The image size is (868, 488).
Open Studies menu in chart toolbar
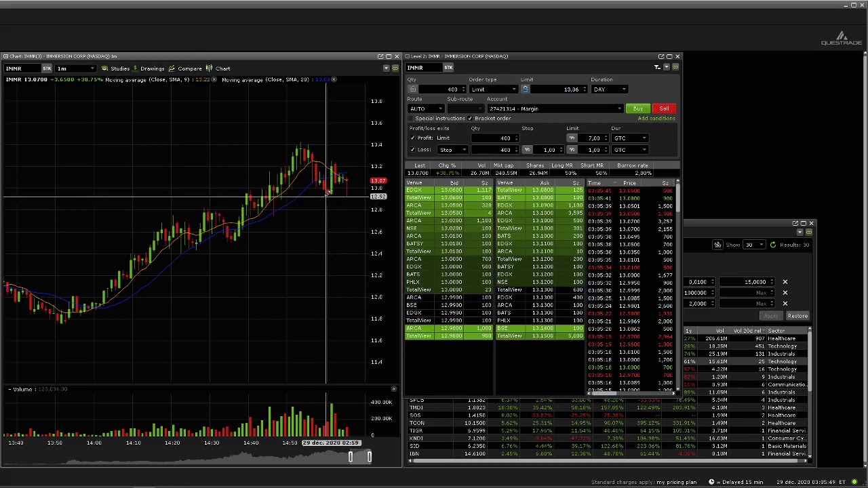tap(116, 68)
